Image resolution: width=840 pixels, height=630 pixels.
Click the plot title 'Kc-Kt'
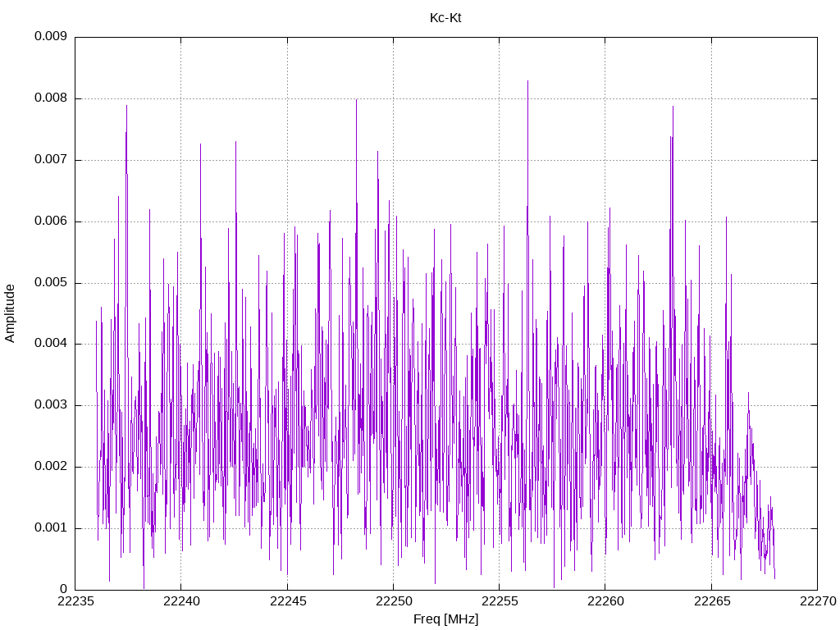(x=445, y=18)
